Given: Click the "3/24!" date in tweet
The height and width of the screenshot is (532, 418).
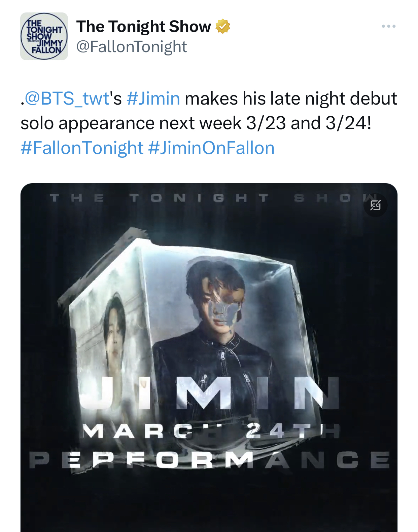Looking at the screenshot, I should tap(348, 123).
